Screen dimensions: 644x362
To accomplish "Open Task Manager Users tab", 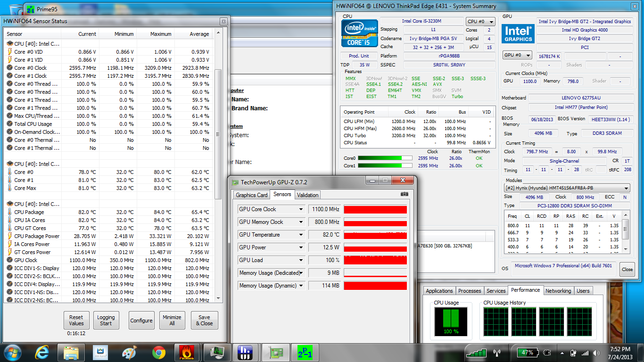I will pyautogui.click(x=583, y=291).
